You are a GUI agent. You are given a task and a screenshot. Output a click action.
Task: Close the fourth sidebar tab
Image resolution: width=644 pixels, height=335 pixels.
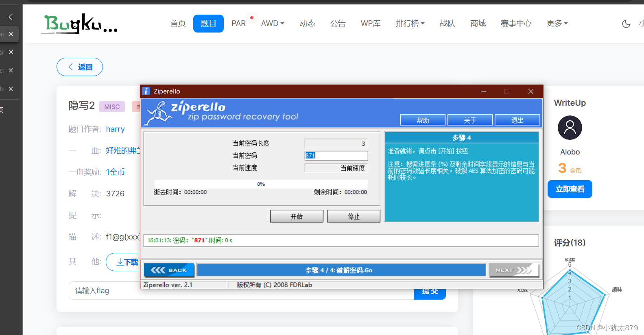(11, 89)
